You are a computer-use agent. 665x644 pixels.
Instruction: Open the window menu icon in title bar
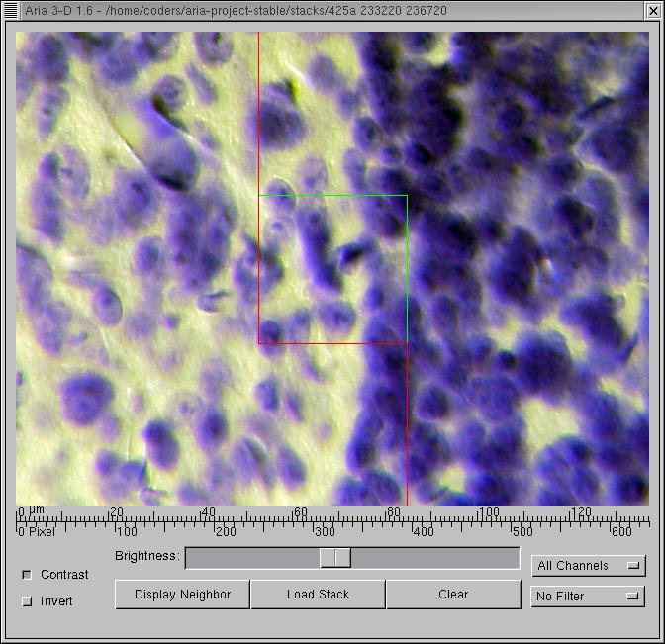pos(11,10)
